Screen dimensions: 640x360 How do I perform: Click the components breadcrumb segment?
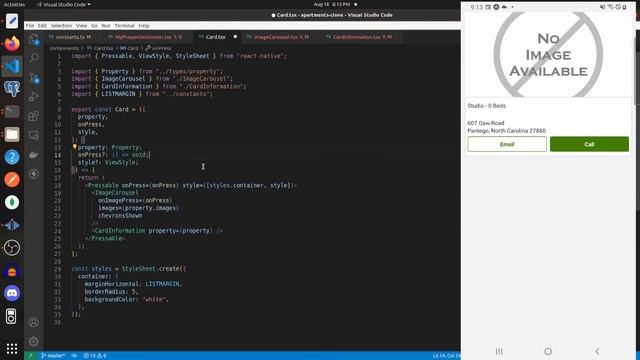tap(64, 48)
